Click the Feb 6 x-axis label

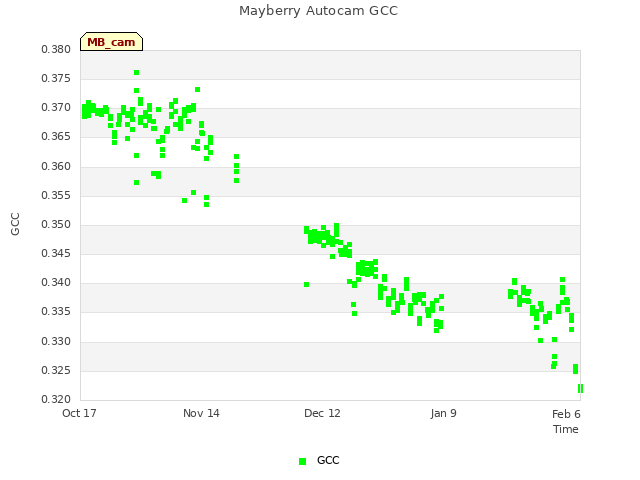coord(566,414)
